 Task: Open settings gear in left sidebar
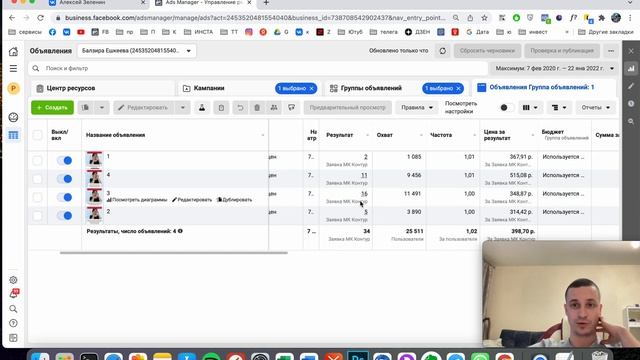coord(13,280)
